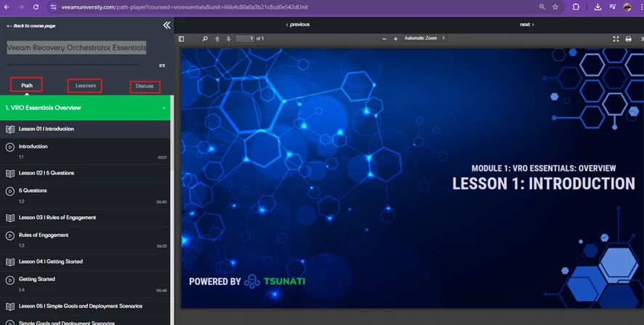Open the browser profile avatar

(627, 7)
